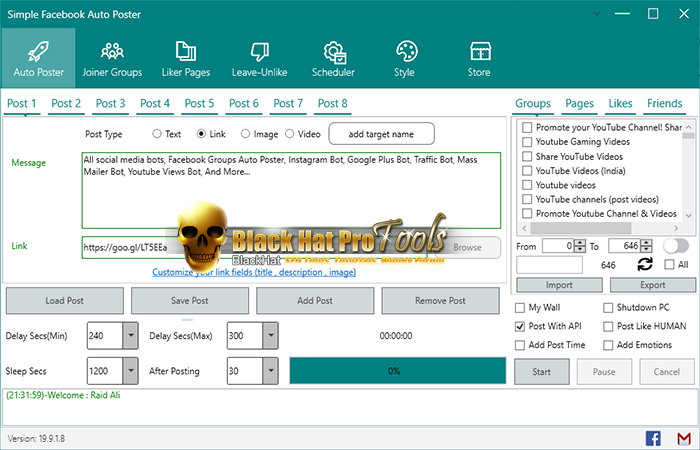Select the Text post type
700x450 pixels.
pos(157,133)
